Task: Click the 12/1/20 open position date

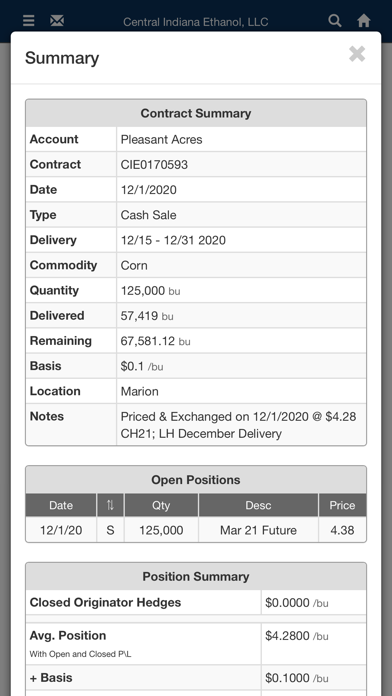Action: tap(61, 530)
